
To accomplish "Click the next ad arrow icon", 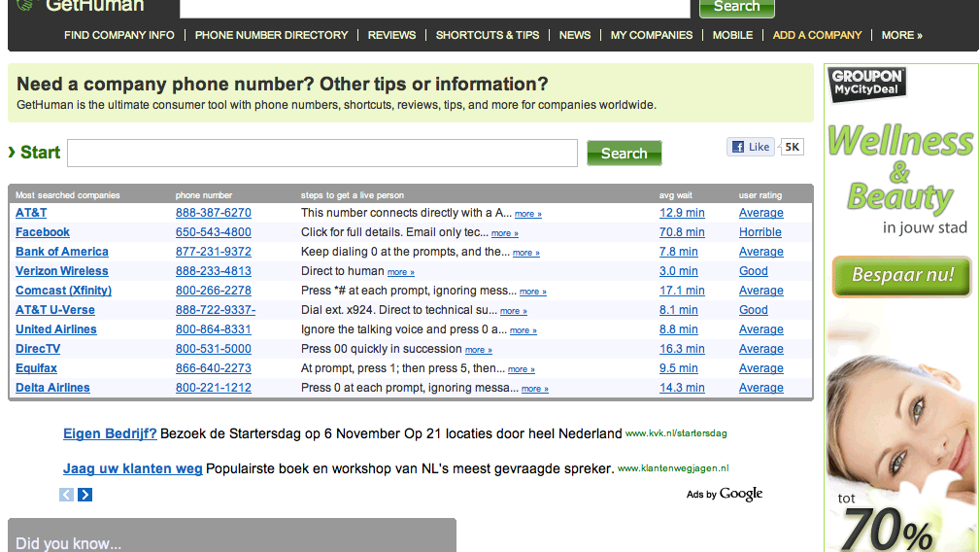I will [85, 495].
